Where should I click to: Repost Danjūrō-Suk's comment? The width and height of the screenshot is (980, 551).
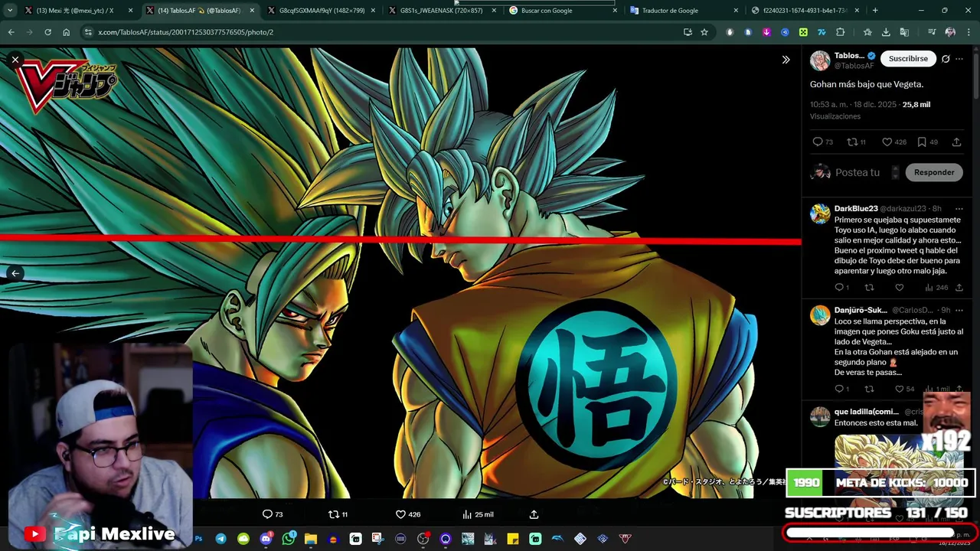coord(869,389)
